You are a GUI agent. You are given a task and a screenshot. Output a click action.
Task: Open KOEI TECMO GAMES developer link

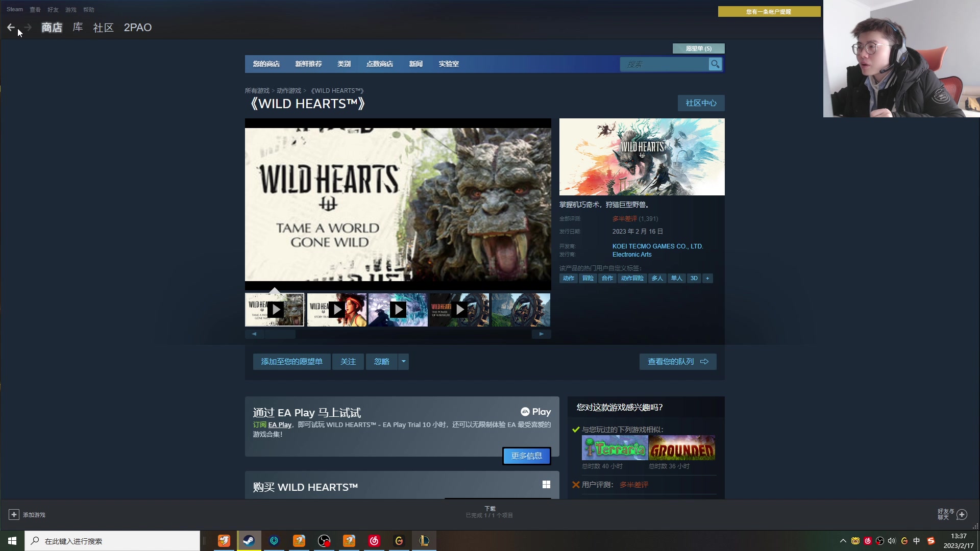[657, 246]
